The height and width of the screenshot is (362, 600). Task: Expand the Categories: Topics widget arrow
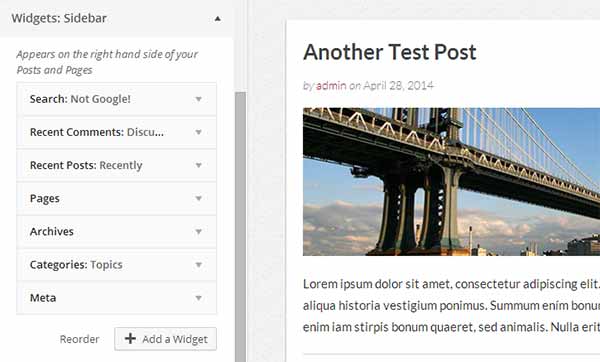coord(199,265)
